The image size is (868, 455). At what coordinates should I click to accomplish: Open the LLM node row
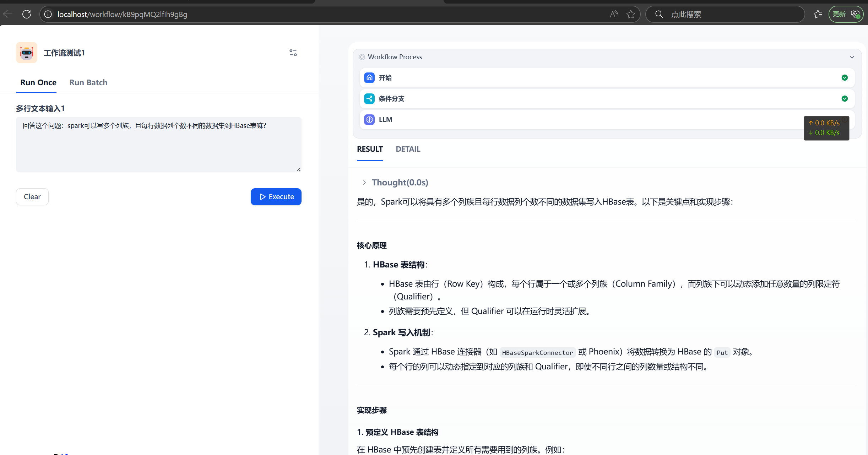(568, 120)
